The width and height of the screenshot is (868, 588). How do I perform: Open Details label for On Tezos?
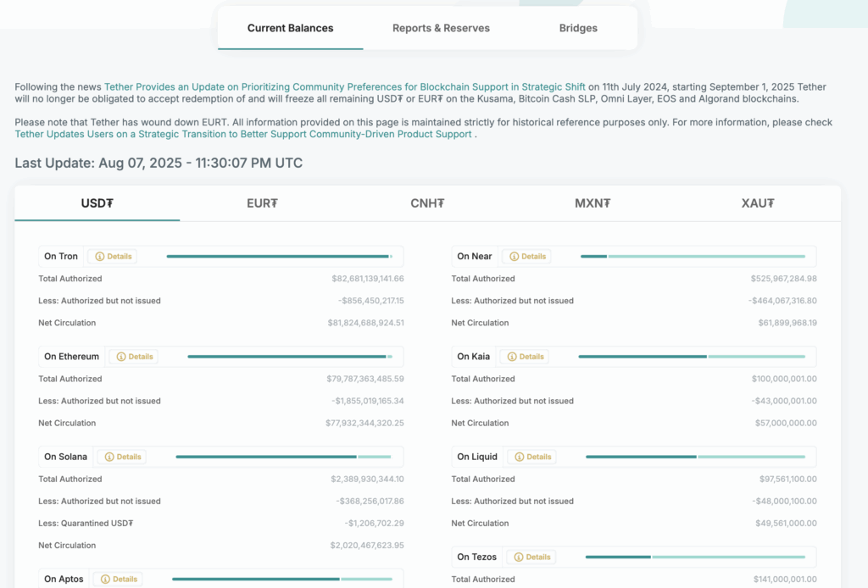tap(538, 557)
